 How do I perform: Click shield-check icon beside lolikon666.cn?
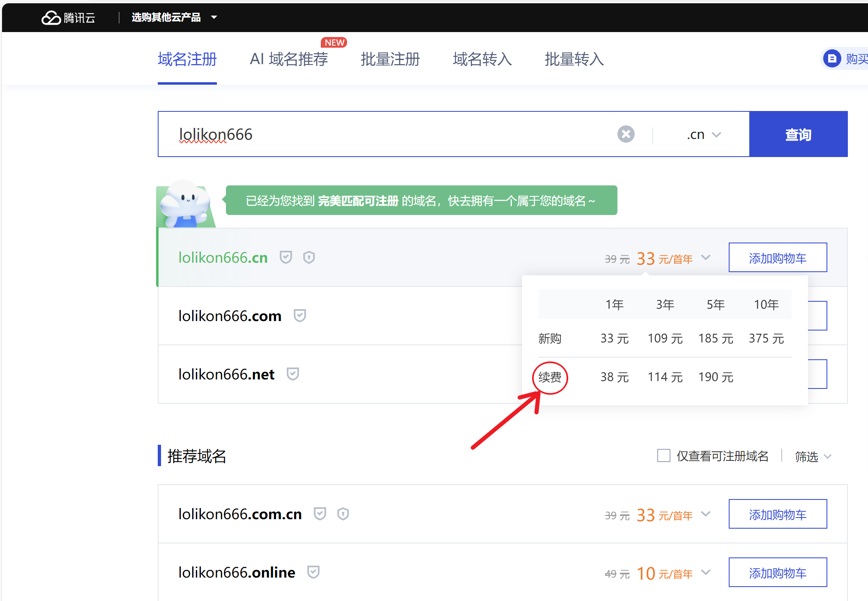[x=285, y=257]
